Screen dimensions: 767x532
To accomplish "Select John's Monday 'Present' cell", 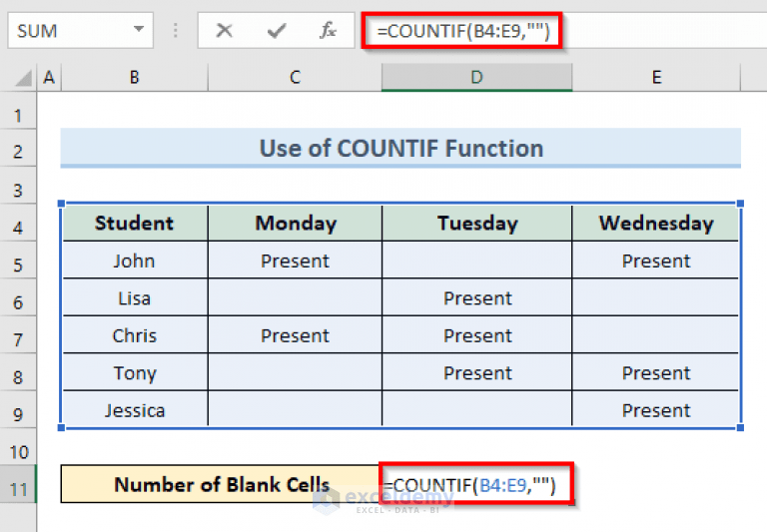I will tap(295, 261).
